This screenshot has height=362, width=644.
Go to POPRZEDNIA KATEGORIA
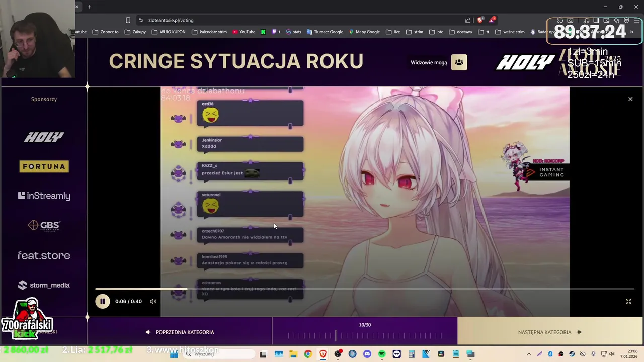click(x=180, y=332)
